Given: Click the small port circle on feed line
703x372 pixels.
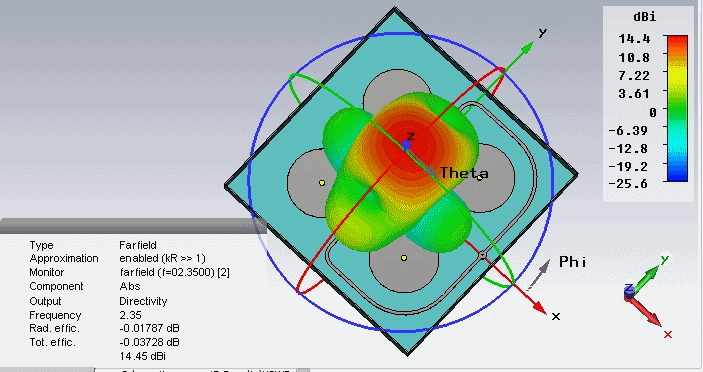Looking at the screenshot, I should tap(482, 255).
